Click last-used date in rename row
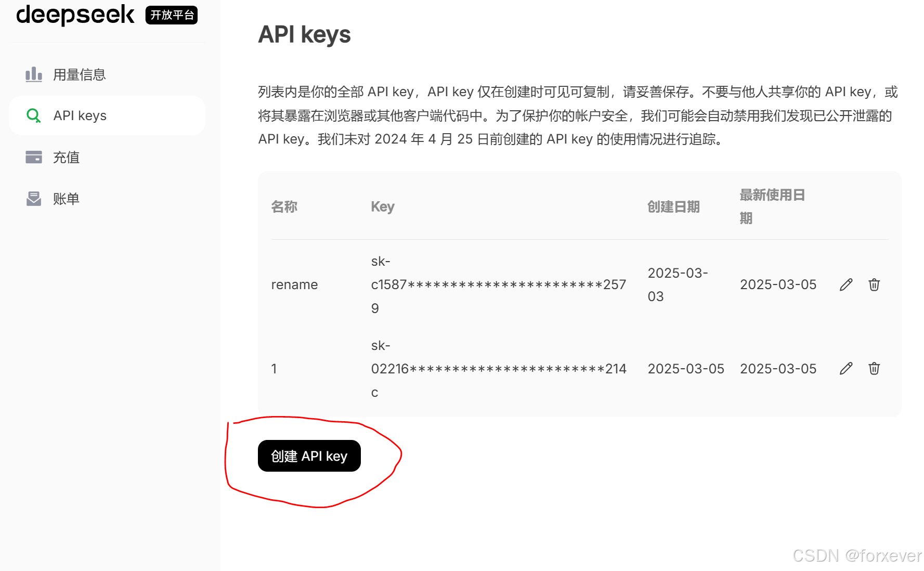Viewport: 924px width, 571px height. point(778,284)
